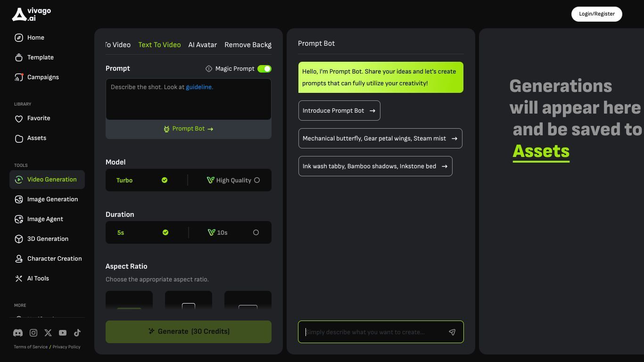Pick the Mechanical butterfly prompt suggestion
Image resolution: width=644 pixels, height=362 pixels.
(x=380, y=139)
